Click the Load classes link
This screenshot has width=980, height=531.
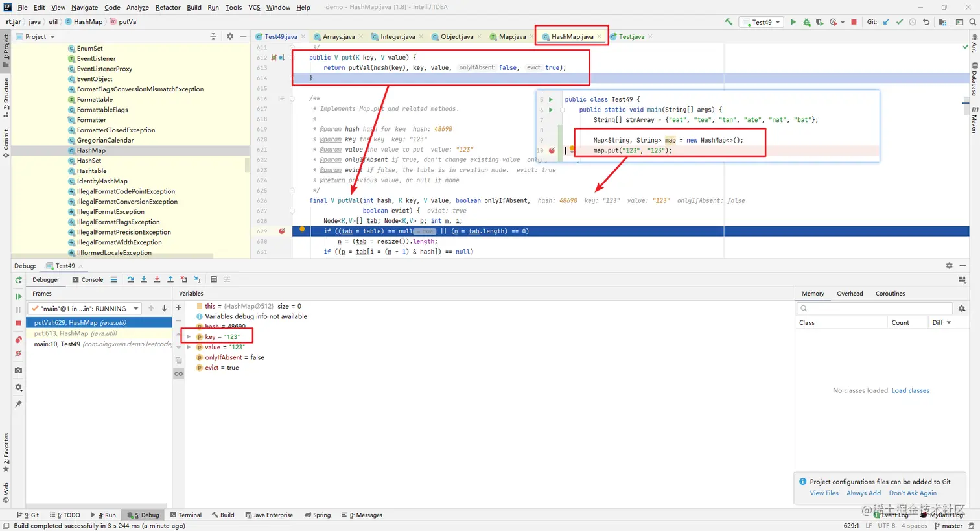[x=910, y=390]
